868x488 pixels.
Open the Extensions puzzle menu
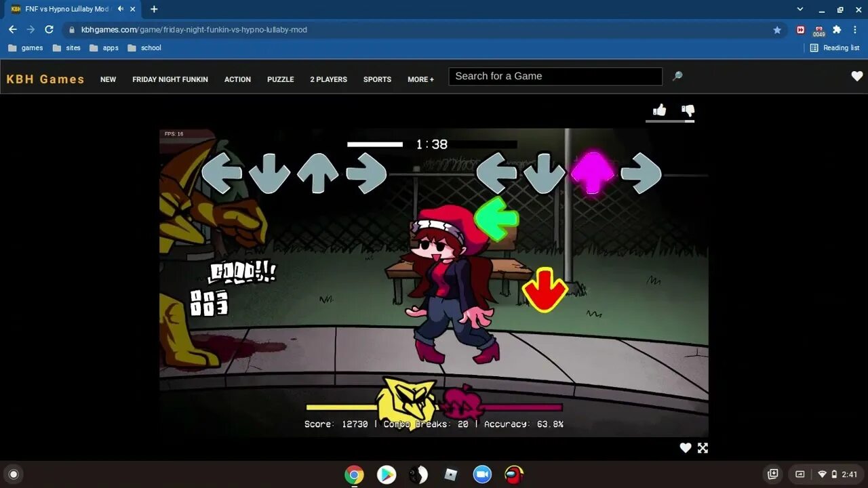pos(837,30)
